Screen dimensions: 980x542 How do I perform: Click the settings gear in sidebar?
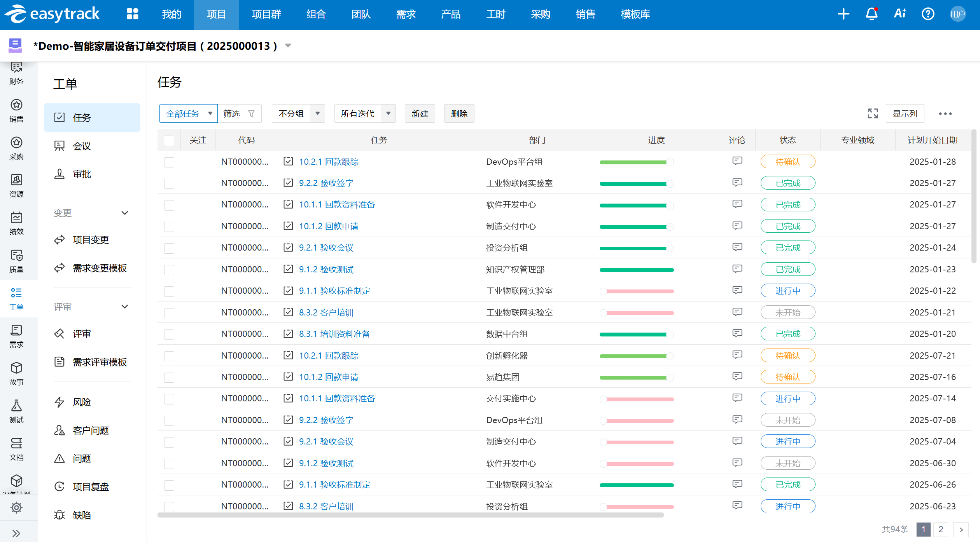(16, 507)
